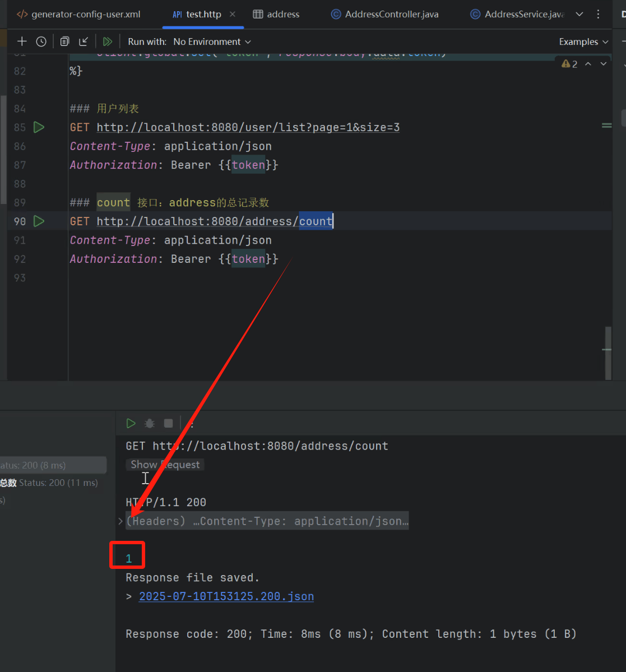The image size is (626, 672).
Task: Select the Status: 200 (8 ms) result row
Action: point(53,465)
